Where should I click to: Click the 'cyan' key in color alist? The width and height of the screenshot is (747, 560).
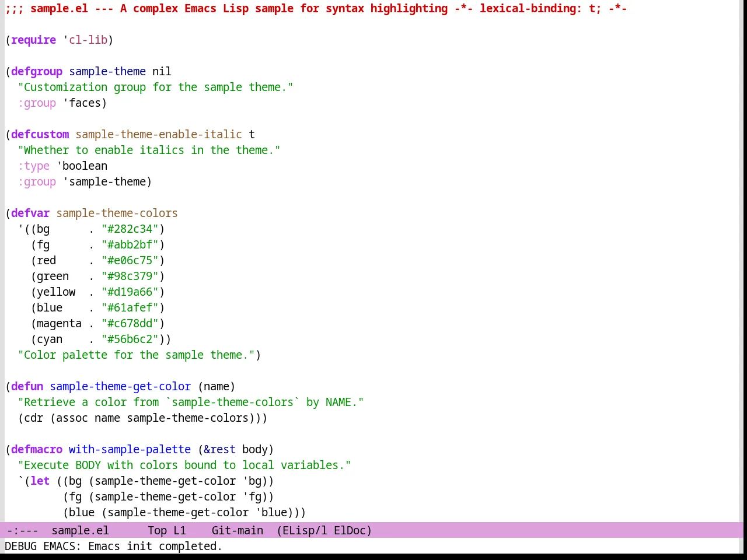[x=50, y=339]
